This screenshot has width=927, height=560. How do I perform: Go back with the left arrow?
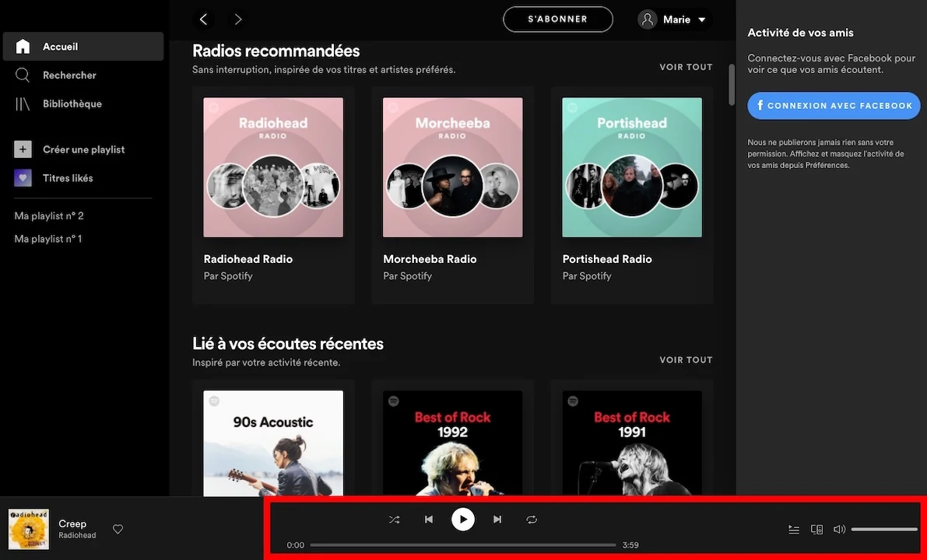[x=203, y=19]
